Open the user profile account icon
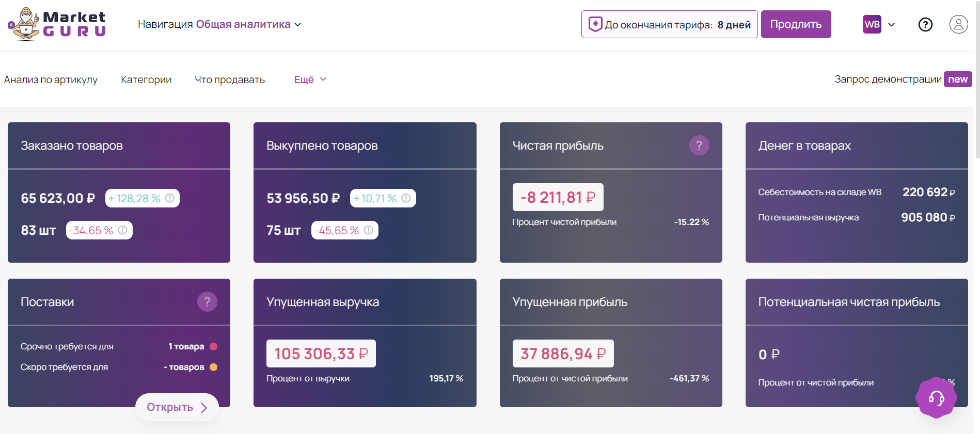980x434 pixels. (x=958, y=24)
